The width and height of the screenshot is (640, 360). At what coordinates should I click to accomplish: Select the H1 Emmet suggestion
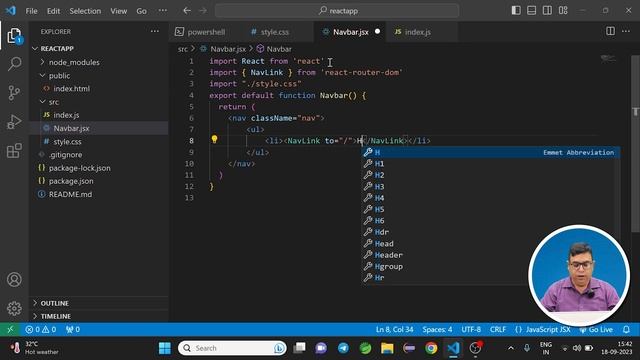click(x=491, y=164)
